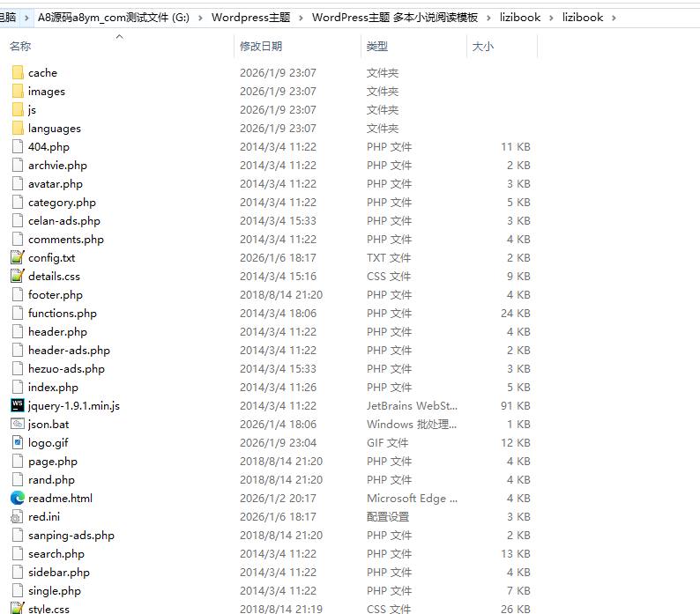Select the images folder name

pyautogui.click(x=46, y=92)
